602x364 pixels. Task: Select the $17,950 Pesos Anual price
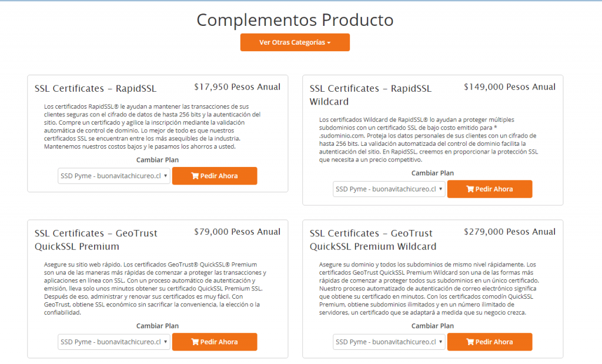point(237,87)
